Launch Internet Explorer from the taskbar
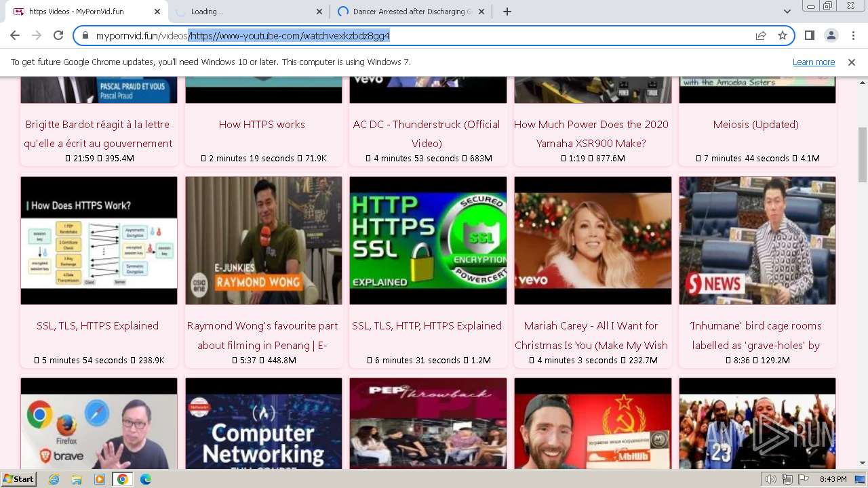Screen dimensions: 868x488 point(54,479)
